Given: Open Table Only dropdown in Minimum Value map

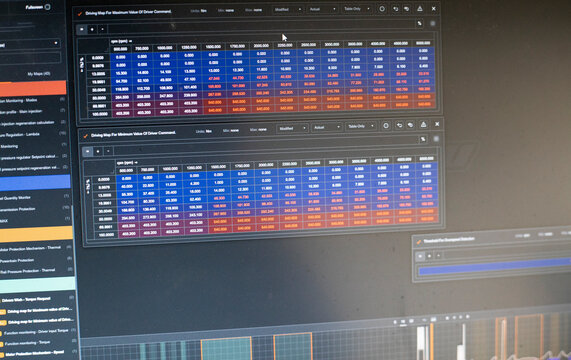Looking at the screenshot, I should (361, 126).
